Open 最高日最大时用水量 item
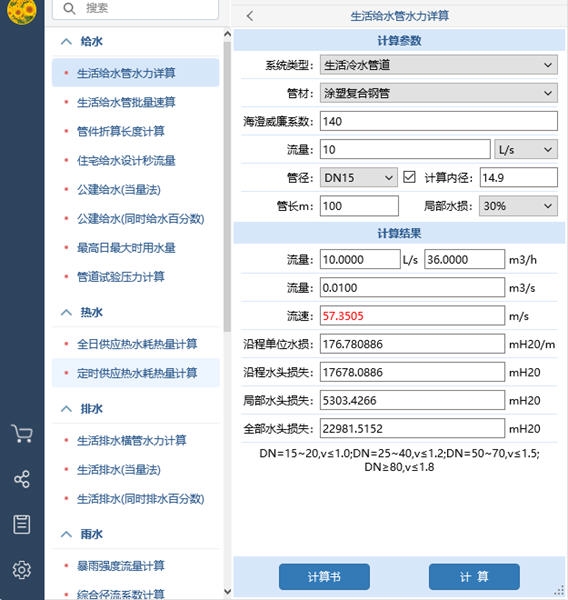 [135, 248]
